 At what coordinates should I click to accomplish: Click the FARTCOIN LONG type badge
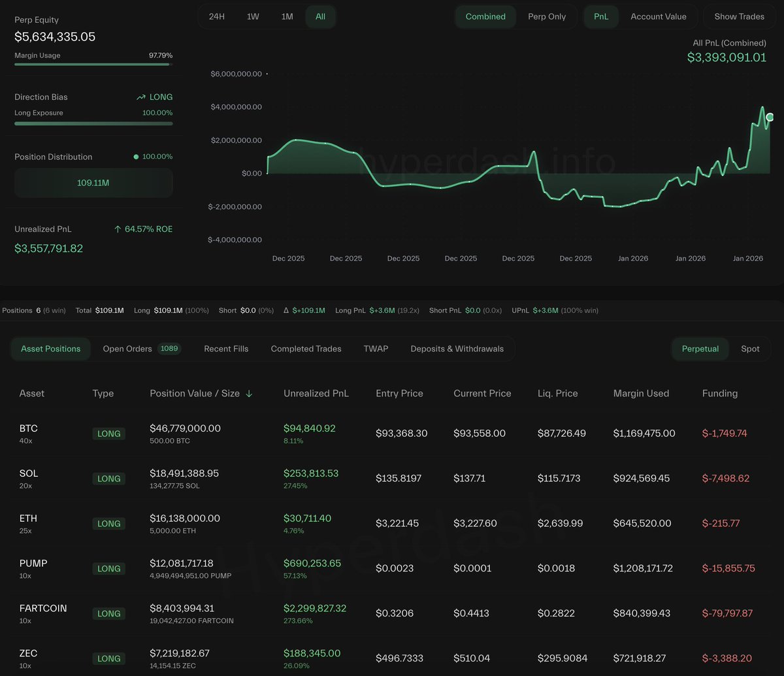[108, 613]
